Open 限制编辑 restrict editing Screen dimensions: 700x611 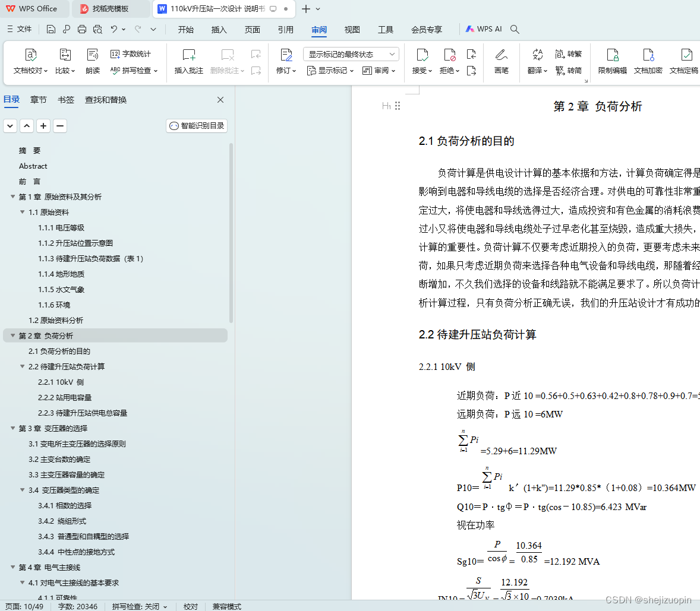613,61
